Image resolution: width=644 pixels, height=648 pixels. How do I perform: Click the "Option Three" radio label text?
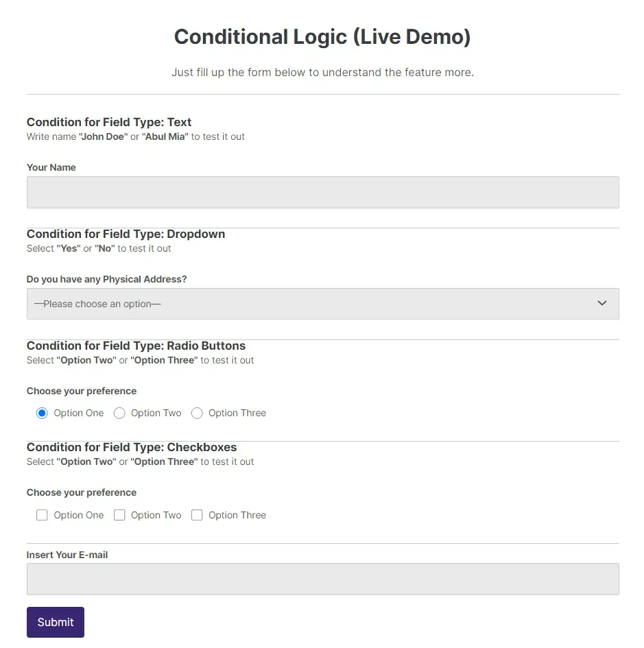pyautogui.click(x=238, y=413)
